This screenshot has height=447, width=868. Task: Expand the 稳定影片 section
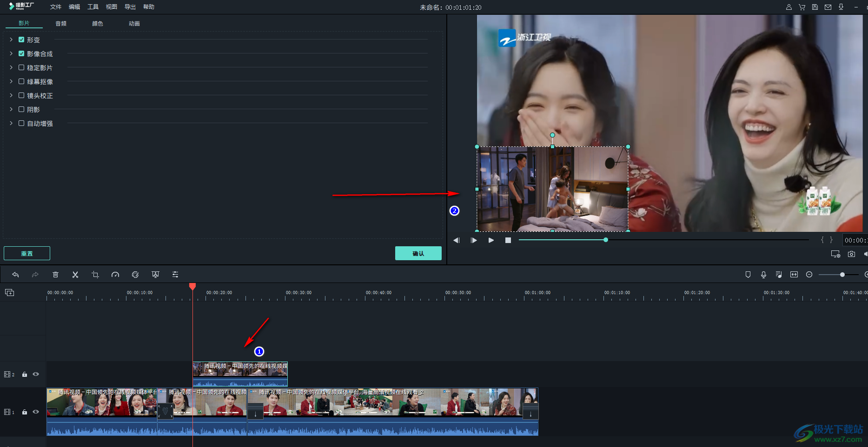[x=11, y=67]
